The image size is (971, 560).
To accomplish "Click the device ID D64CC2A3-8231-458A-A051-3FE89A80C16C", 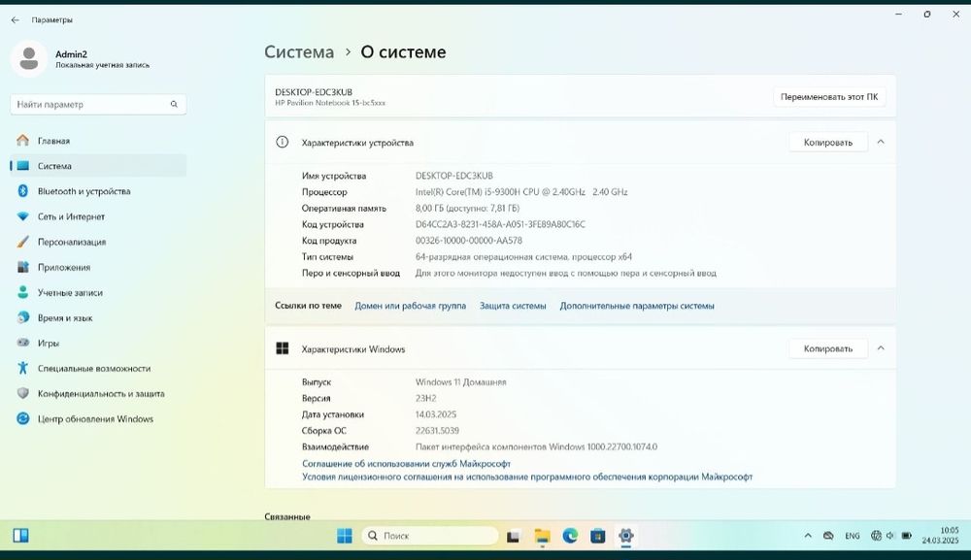I will tap(500, 224).
